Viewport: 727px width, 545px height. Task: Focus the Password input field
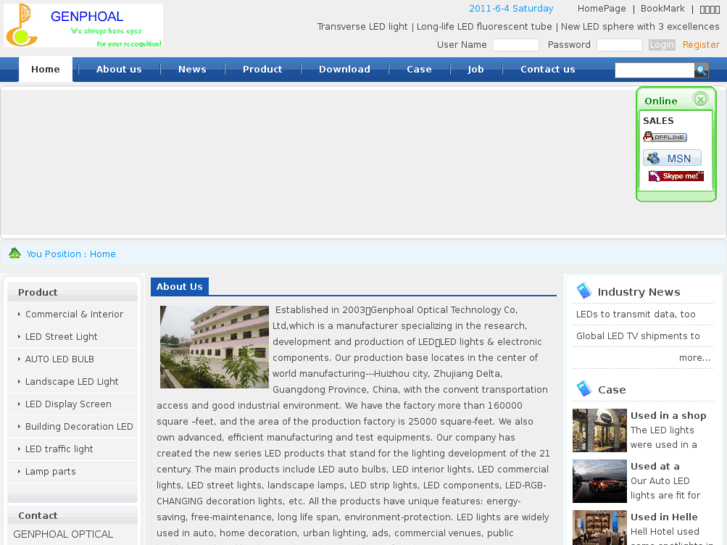pos(619,45)
